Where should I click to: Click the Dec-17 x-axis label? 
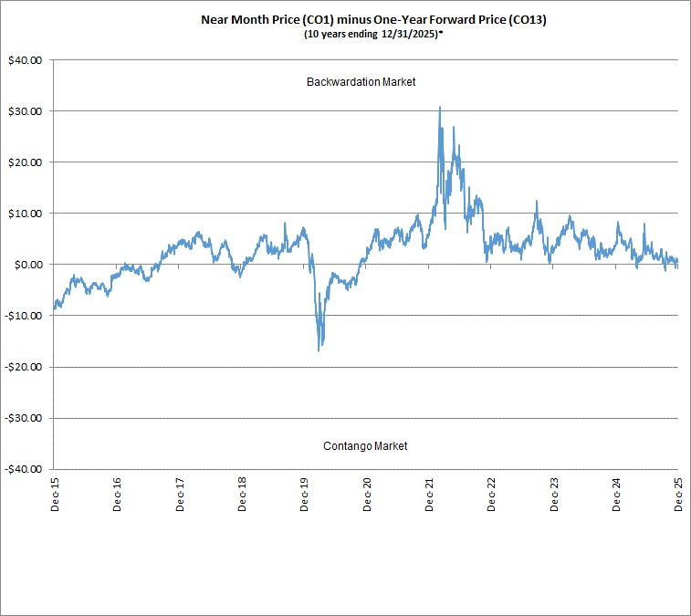(x=179, y=495)
